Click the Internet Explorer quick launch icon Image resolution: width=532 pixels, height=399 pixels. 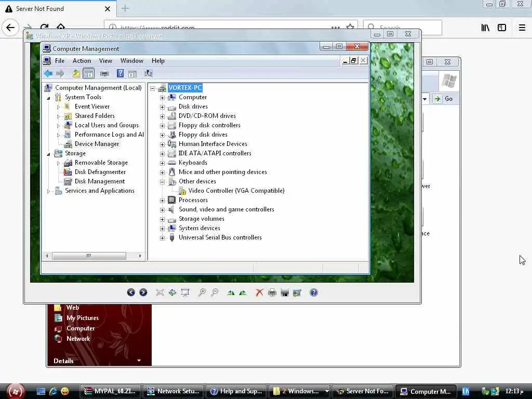tap(53, 391)
